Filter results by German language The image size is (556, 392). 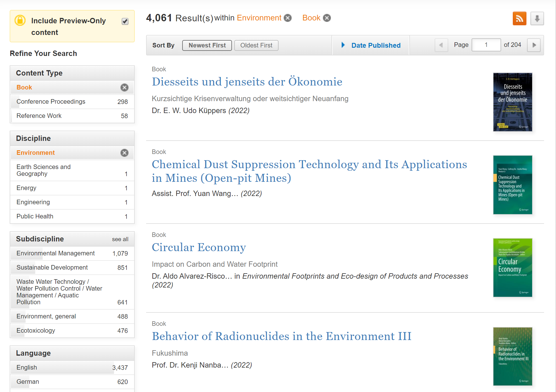click(x=28, y=382)
